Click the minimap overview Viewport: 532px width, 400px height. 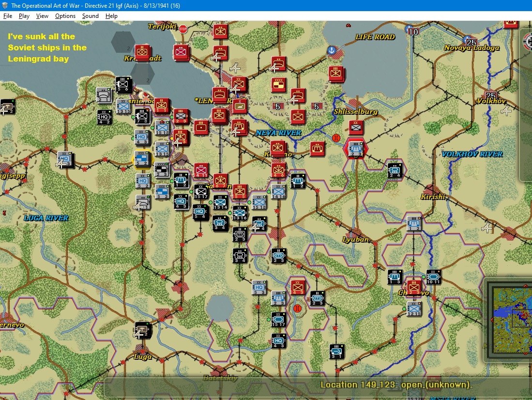[512, 320]
